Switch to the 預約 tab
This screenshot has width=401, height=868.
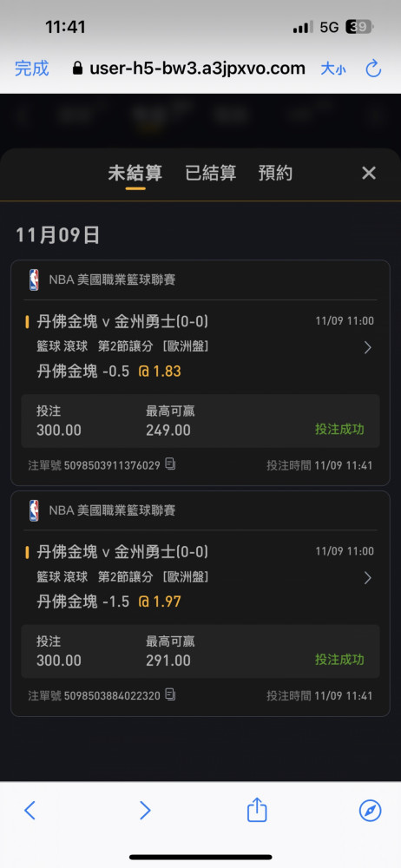click(x=275, y=174)
